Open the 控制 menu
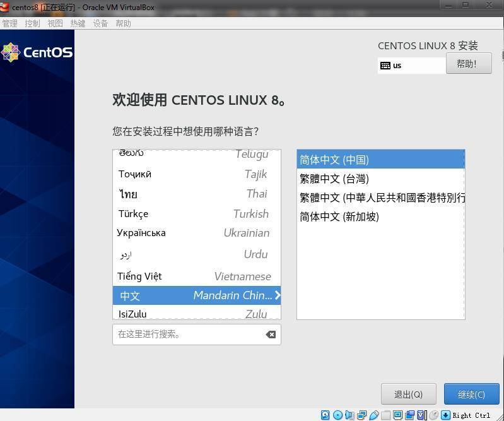This screenshot has height=421, width=504. point(32,23)
